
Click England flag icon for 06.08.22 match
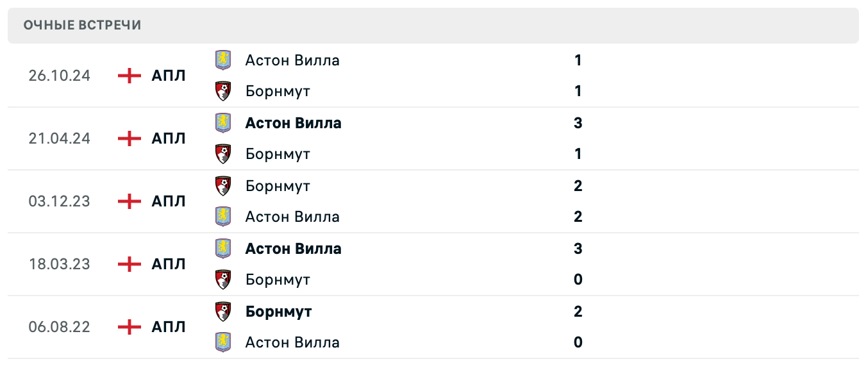[x=129, y=327]
